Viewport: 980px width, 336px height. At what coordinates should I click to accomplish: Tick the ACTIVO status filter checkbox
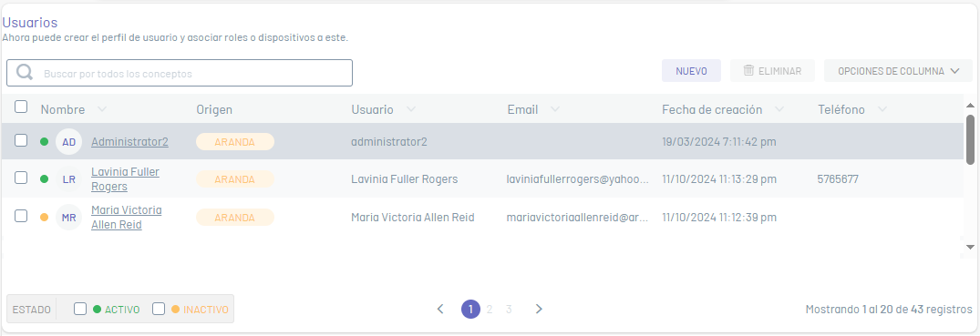pos(80,309)
